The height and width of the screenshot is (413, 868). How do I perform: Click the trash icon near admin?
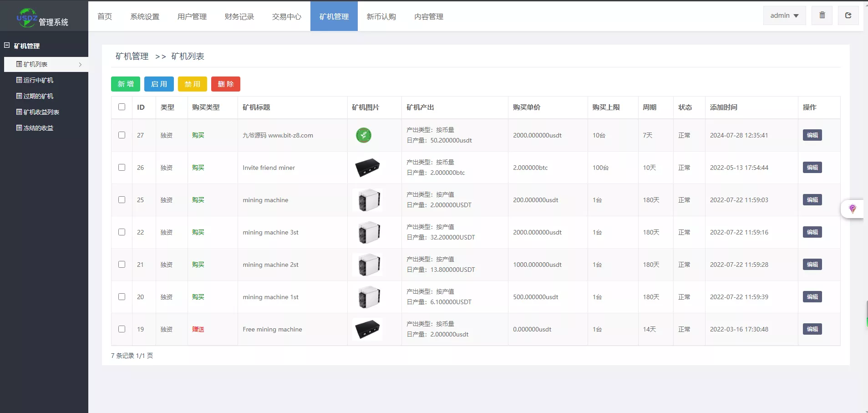(822, 15)
